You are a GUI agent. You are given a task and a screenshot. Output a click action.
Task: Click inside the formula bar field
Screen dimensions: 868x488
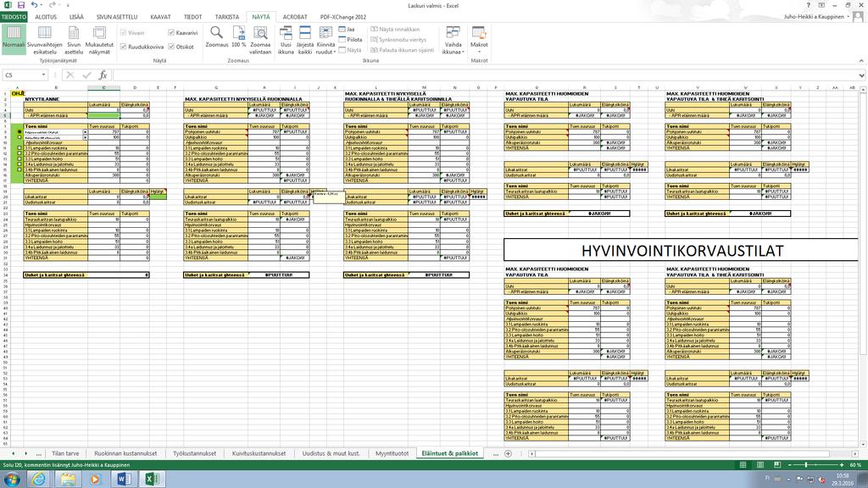[x=484, y=75]
